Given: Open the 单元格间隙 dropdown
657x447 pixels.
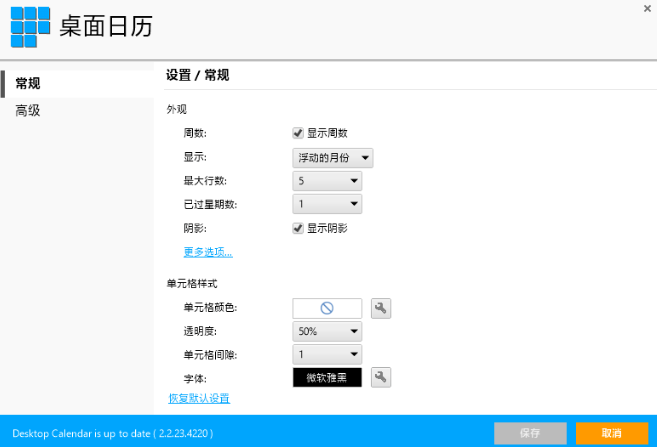Looking at the screenshot, I should coord(327,355).
